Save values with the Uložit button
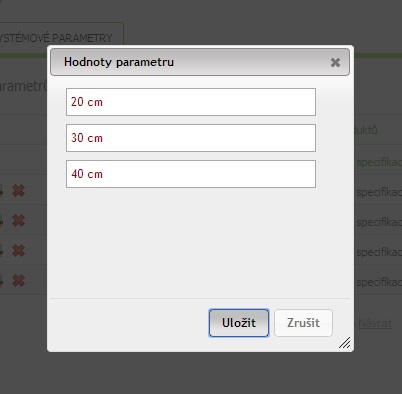Screen dimensions: 402x394 [239, 323]
